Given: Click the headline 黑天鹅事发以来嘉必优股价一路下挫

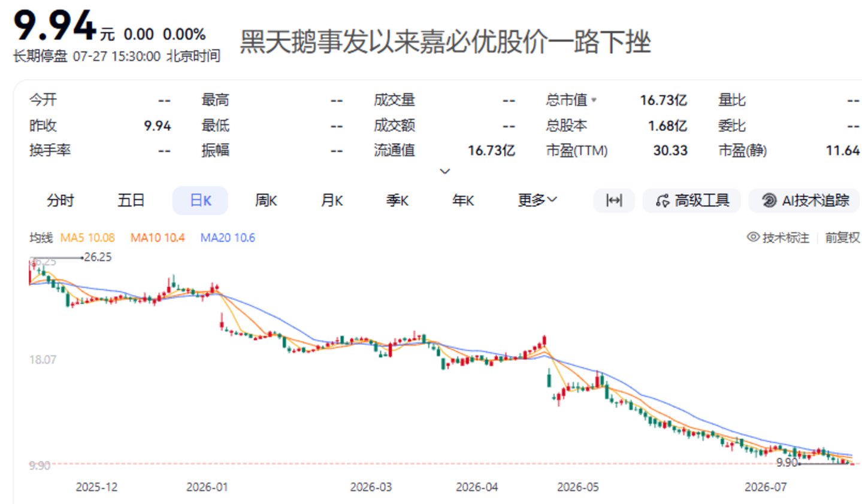Looking at the screenshot, I should 445,42.
